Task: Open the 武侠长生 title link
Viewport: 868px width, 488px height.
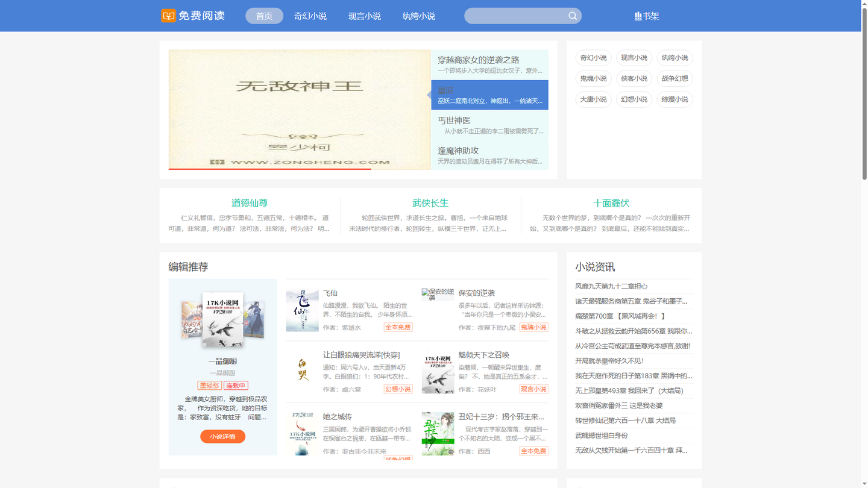Action: coord(430,203)
